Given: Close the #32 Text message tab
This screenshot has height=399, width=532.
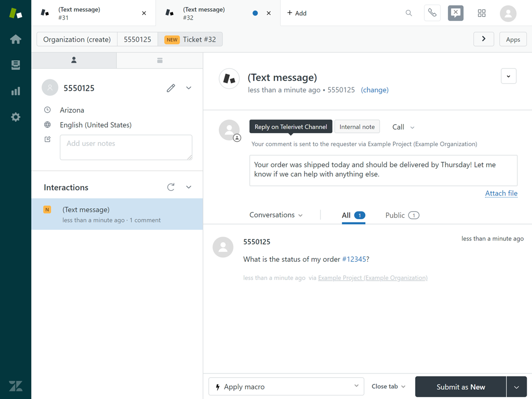Looking at the screenshot, I should point(269,13).
